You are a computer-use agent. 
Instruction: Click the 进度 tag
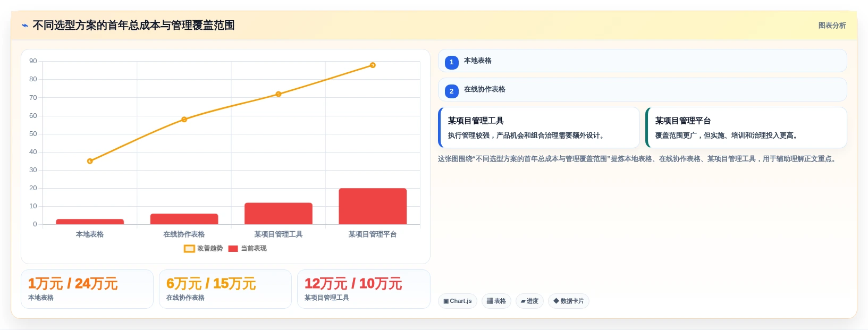(x=529, y=301)
